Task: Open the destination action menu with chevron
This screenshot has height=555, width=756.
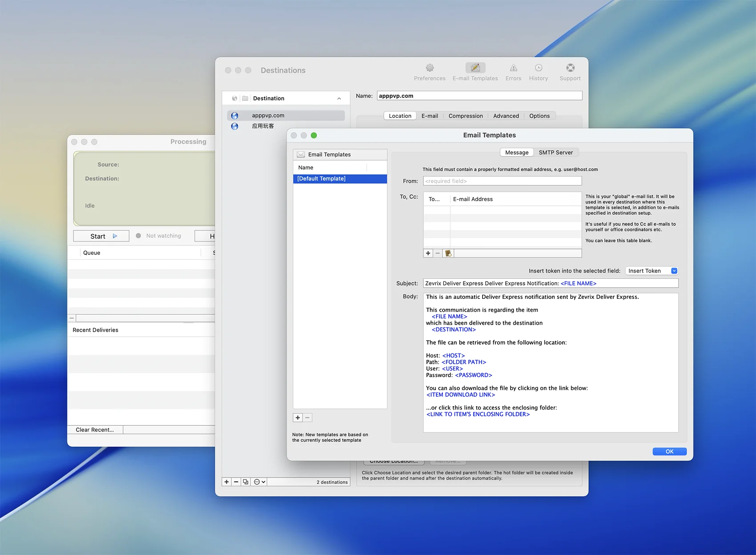Action: point(260,482)
